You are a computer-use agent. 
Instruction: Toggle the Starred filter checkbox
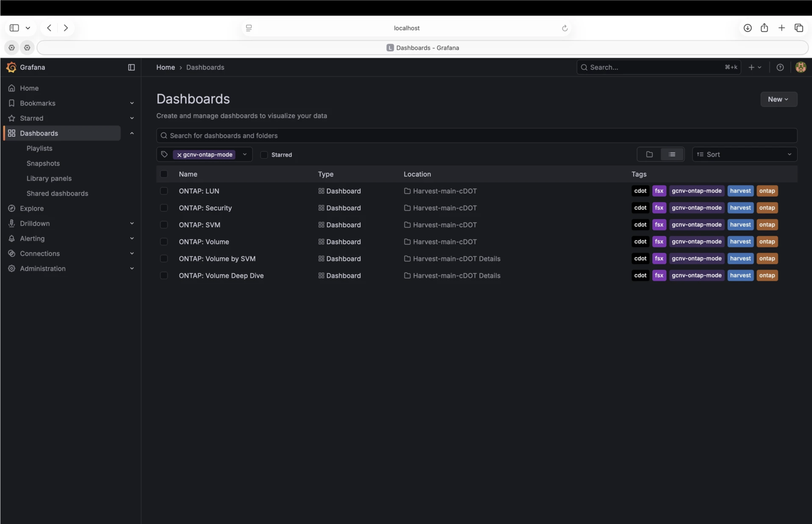pos(264,155)
